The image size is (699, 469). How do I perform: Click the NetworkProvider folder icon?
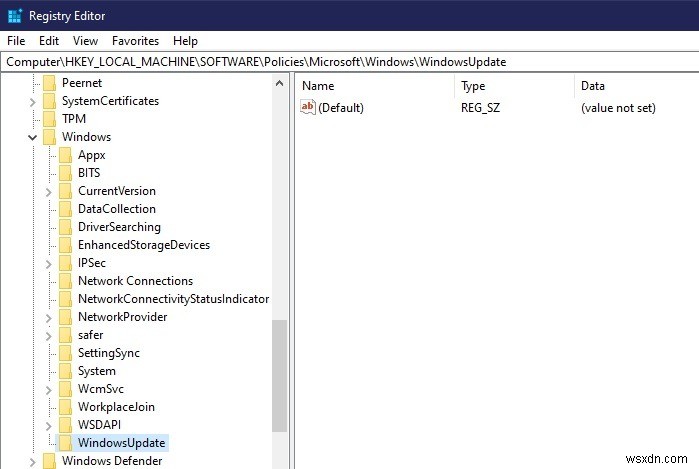pos(66,317)
